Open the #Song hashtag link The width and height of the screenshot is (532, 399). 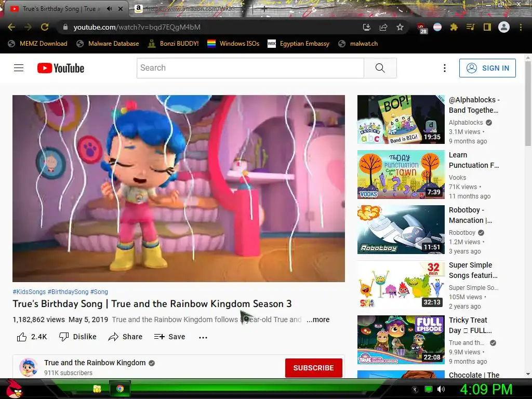[99, 292]
